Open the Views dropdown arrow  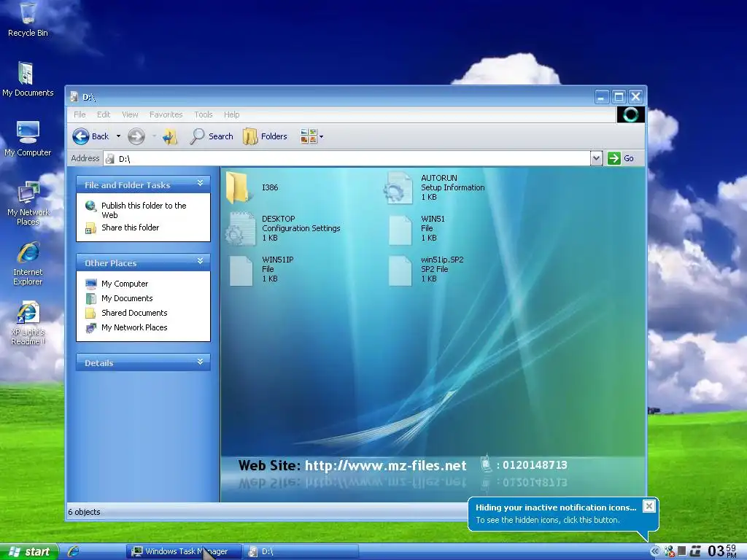pyautogui.click(x=321, y=136)
